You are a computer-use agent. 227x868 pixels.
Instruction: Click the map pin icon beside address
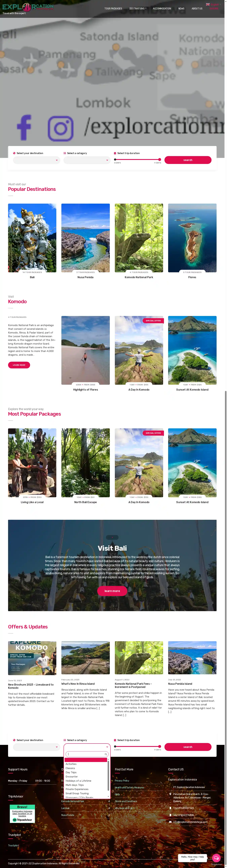pos(170,794)
